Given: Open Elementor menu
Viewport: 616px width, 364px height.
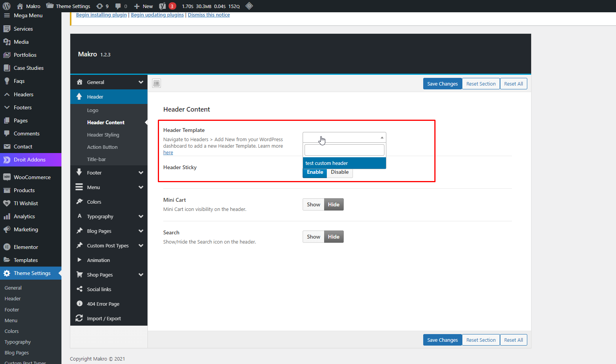Looking at the screenshot, I should [x=31, y=247].
